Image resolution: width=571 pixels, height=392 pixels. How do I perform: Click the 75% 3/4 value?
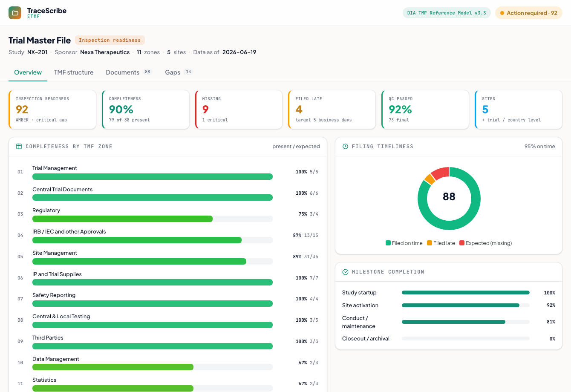click(308, 214)
